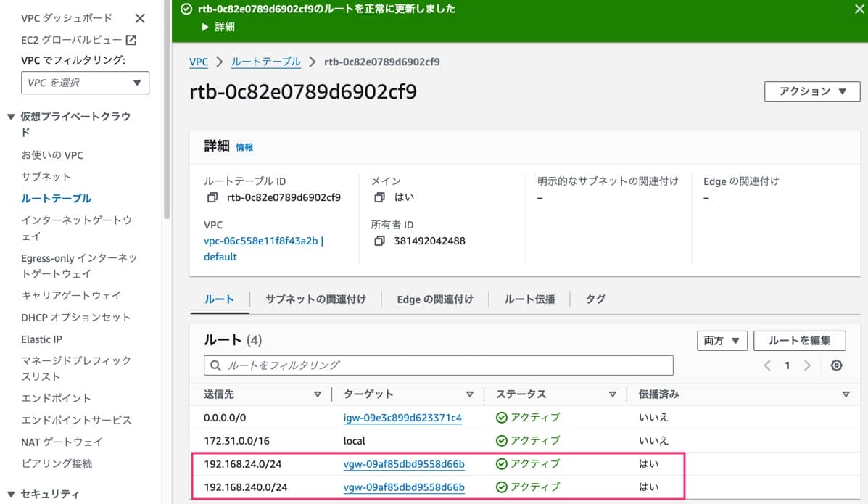Open Elastic IP in sidebar
This screenshot has width=868, height=504.
click(41, 339)
